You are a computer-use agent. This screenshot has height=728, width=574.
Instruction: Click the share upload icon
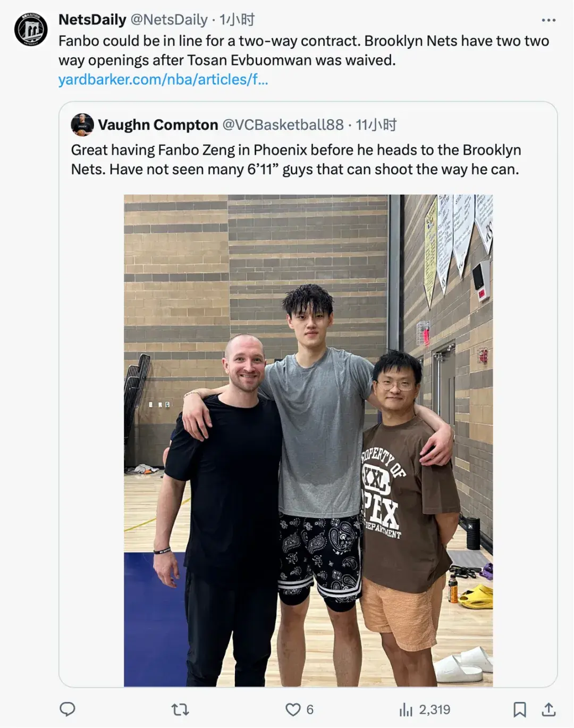548,709
